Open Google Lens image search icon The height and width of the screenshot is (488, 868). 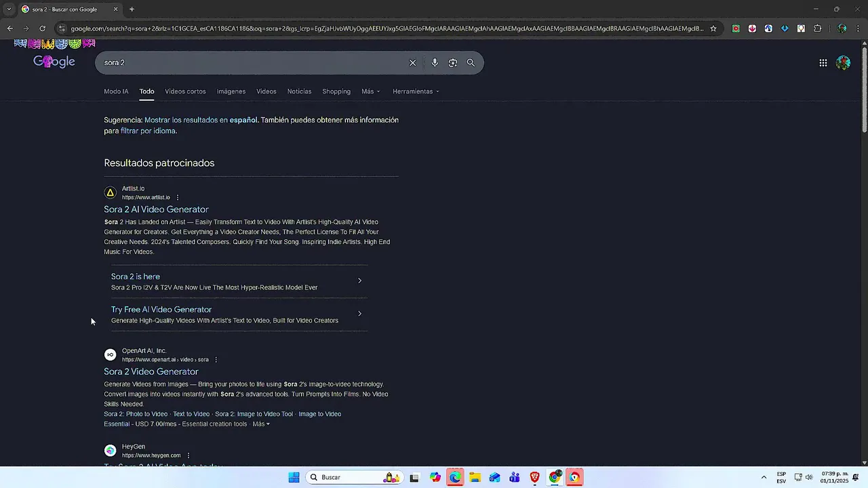pos(452,62)
